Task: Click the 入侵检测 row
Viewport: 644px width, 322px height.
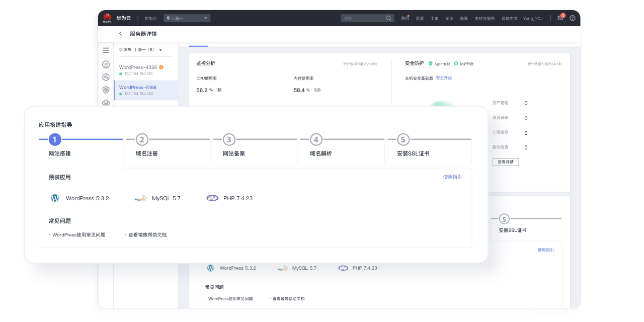Action: pyautogui.click(x=510, y=132)
